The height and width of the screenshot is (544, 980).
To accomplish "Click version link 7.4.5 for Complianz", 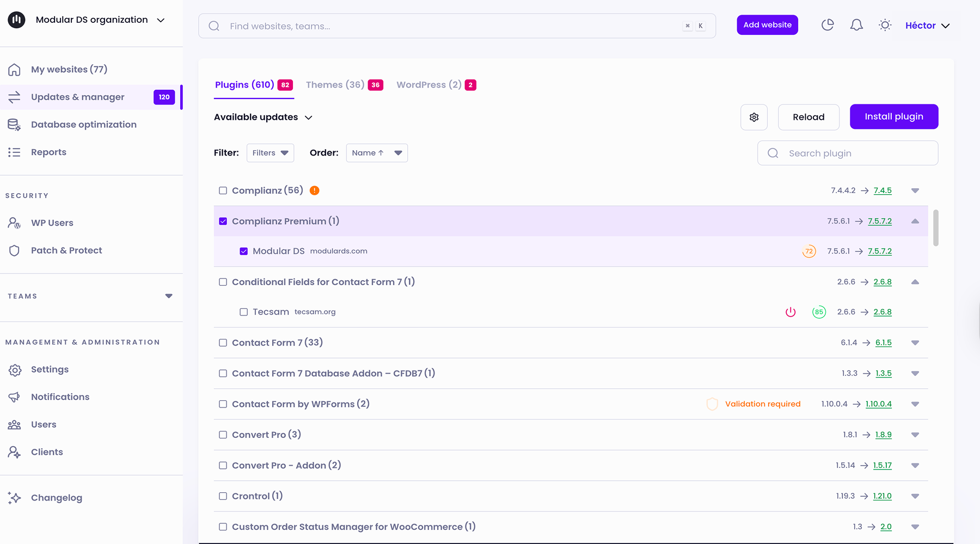I will [883, 190].
